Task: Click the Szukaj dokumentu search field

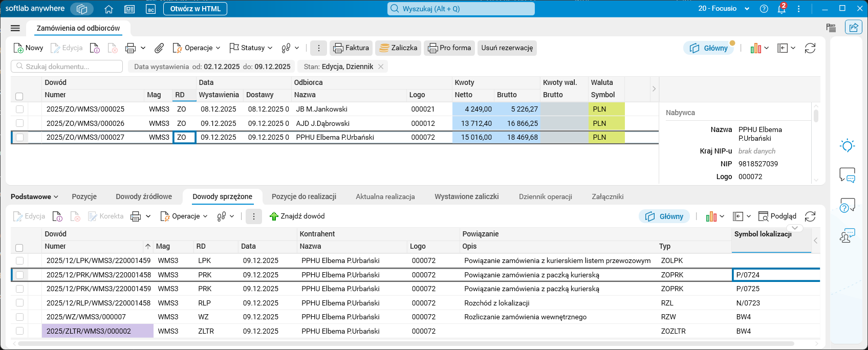Action: 67,67
